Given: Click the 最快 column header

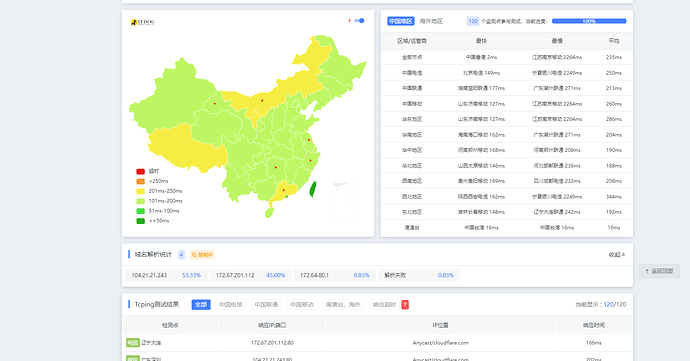Looking at the screenshot, I should (x=481, y=41).
